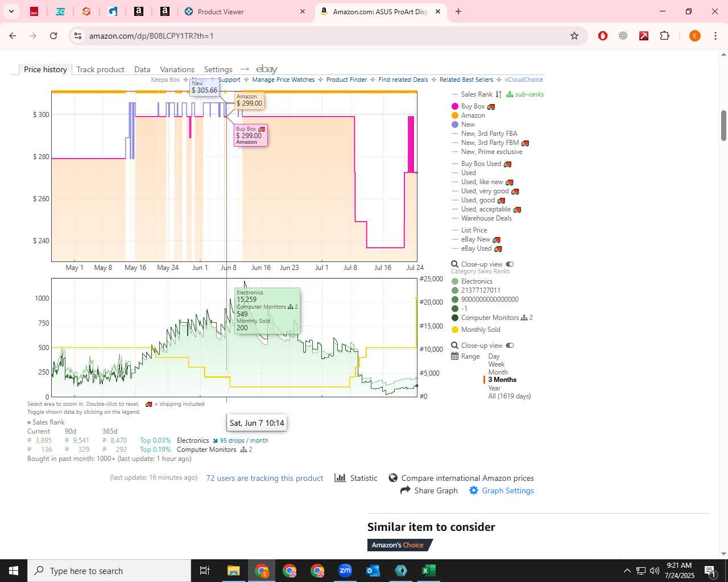Reload the current Amazon page

(53, 36)
